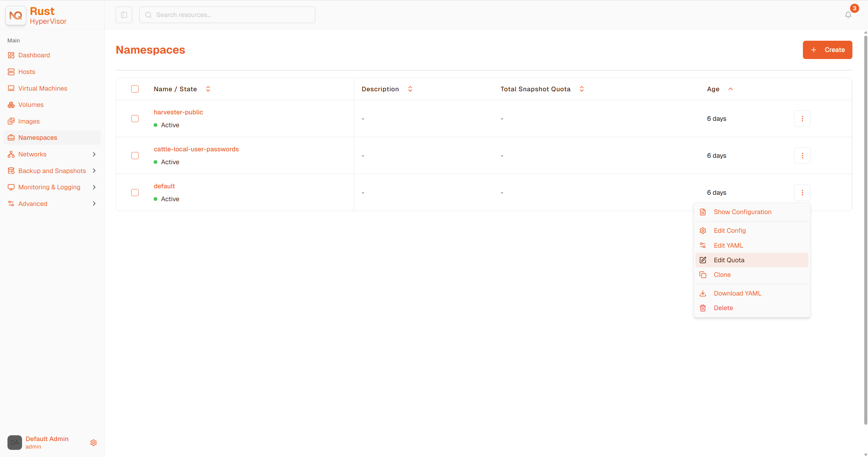The width and height of the screenshot is (868, 457).
Task: Toggle the select-all header checkbox
Action: pyautogui.click(x=135, y=89)
